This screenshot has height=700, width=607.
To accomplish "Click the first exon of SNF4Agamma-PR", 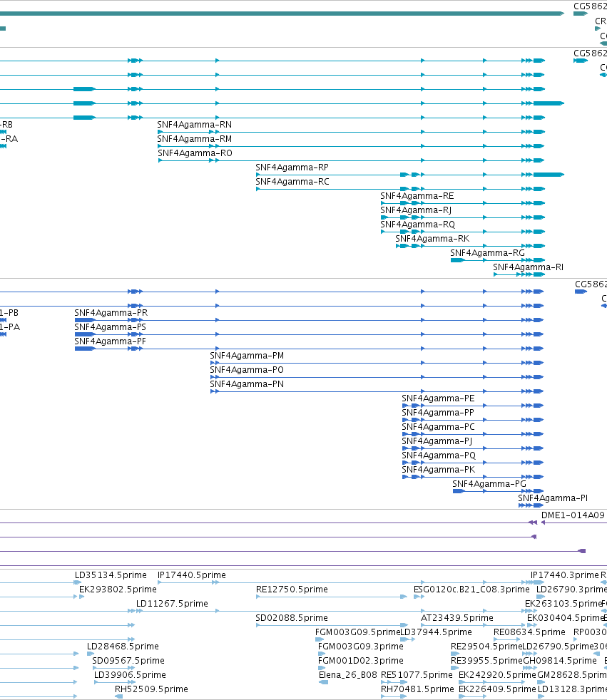I will click(x=84, y=320).
